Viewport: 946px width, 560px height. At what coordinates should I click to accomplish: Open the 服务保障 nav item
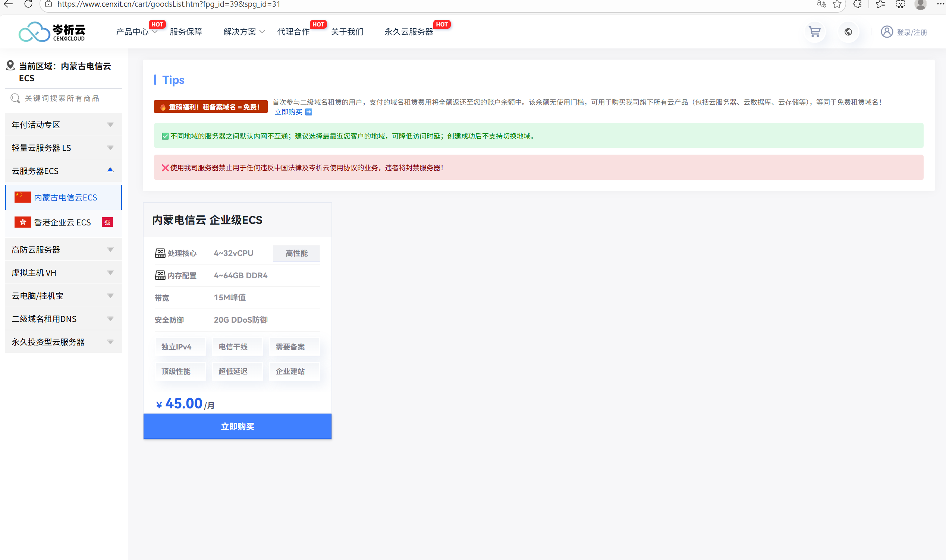(186, 32)
